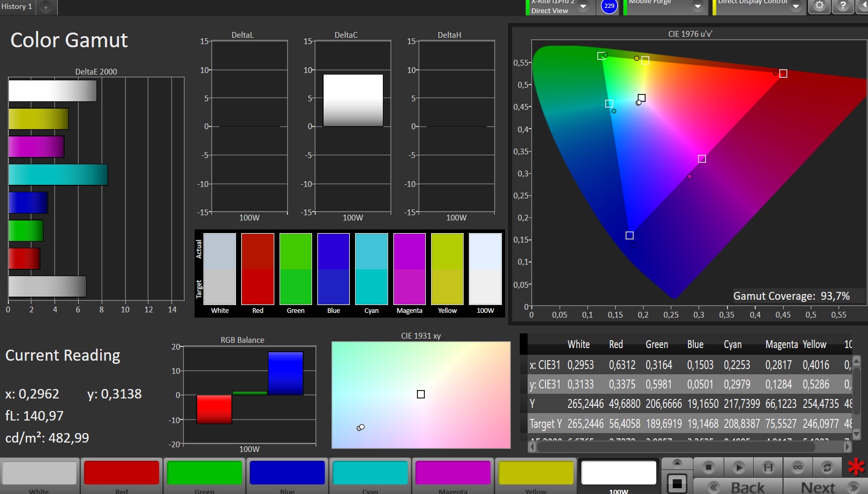
Task: Click the cyan DeltaE 2000 bar
Action: pos(58,175)
